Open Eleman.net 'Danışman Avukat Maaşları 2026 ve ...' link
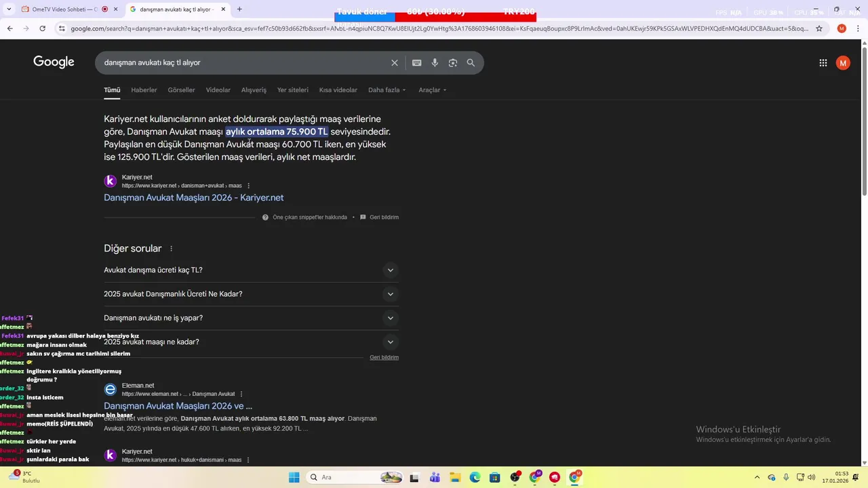Viewport: 868px width, 488px height. (x=178, y=406)
